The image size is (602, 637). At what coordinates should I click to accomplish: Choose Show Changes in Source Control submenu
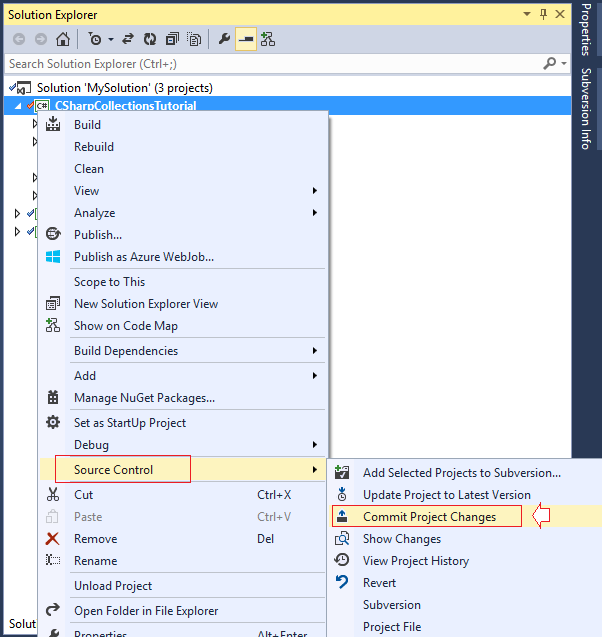point(465,539)
